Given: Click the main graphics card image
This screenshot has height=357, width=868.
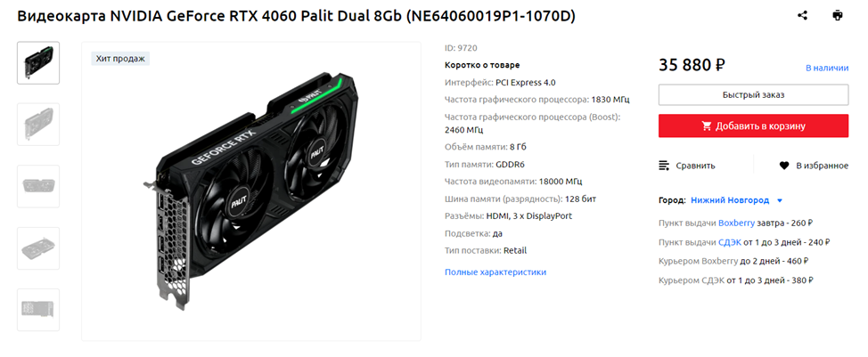Looking at the screenshot, I should (251, 191).
